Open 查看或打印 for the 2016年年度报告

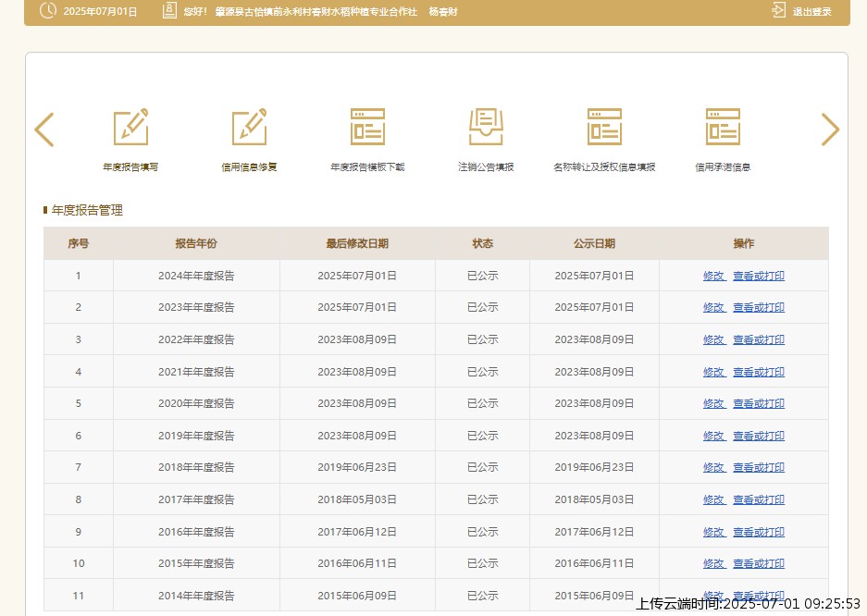pos(759,532)
